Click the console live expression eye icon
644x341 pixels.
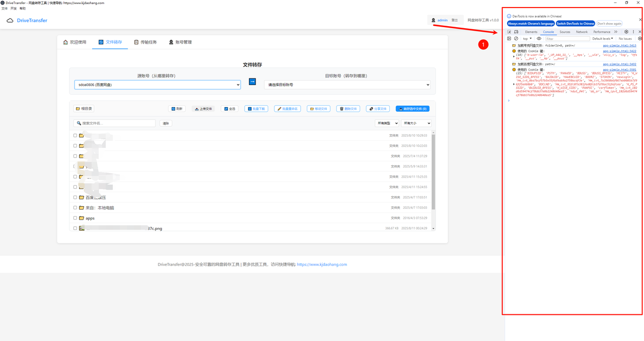pos(539,39)
